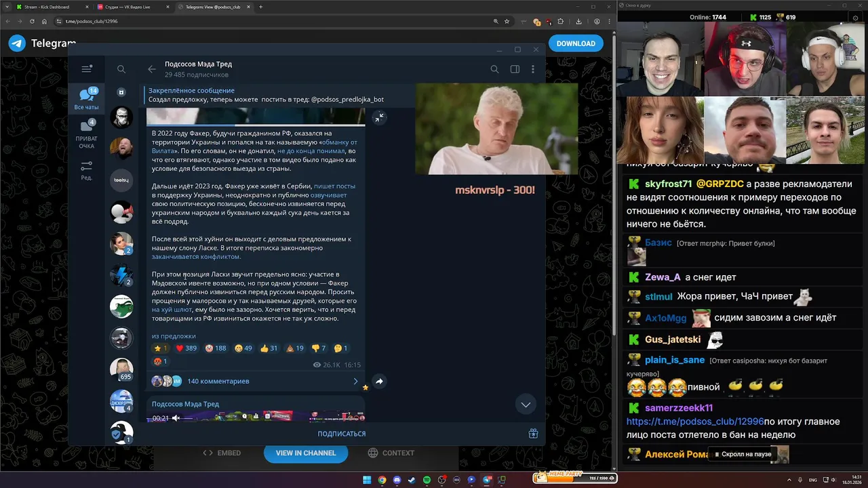Expand 140 комментариев thread
This screenshot has height=488, width=868.
[x=256, y=382]
